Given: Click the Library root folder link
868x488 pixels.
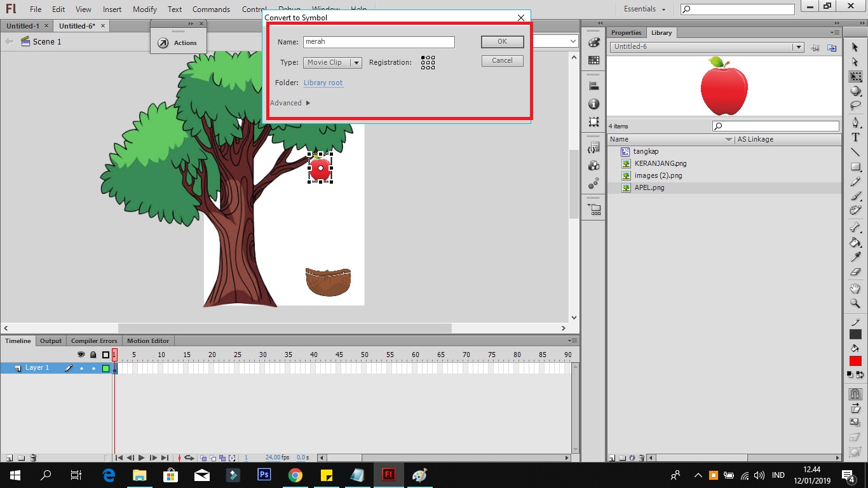Looking at the screenshot, I should pyautogui.click(x=323, y=83).
